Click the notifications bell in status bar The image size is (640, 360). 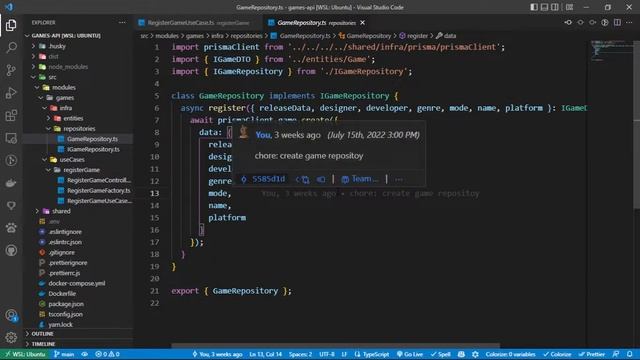(630, 354)
